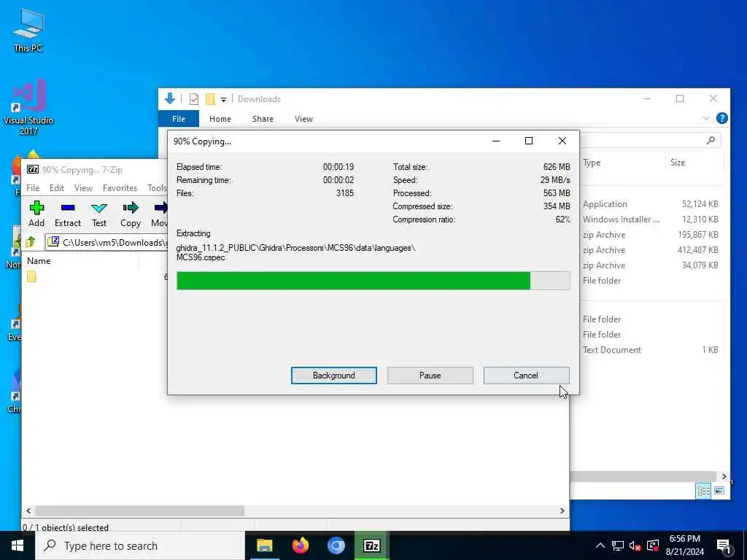Select the zip Archive row of 195,867 KB
This screenshot has height=560, width=747.
point(650,234)
